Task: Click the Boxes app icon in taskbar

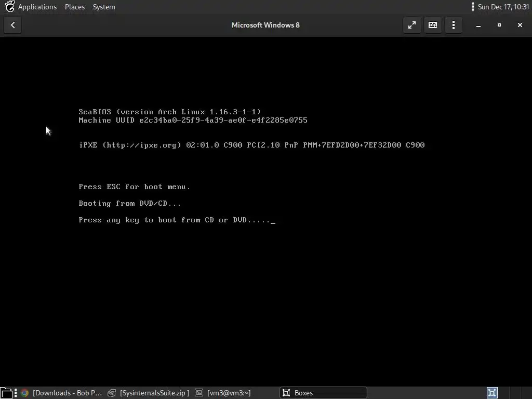Action: click(x=286, y=393)
